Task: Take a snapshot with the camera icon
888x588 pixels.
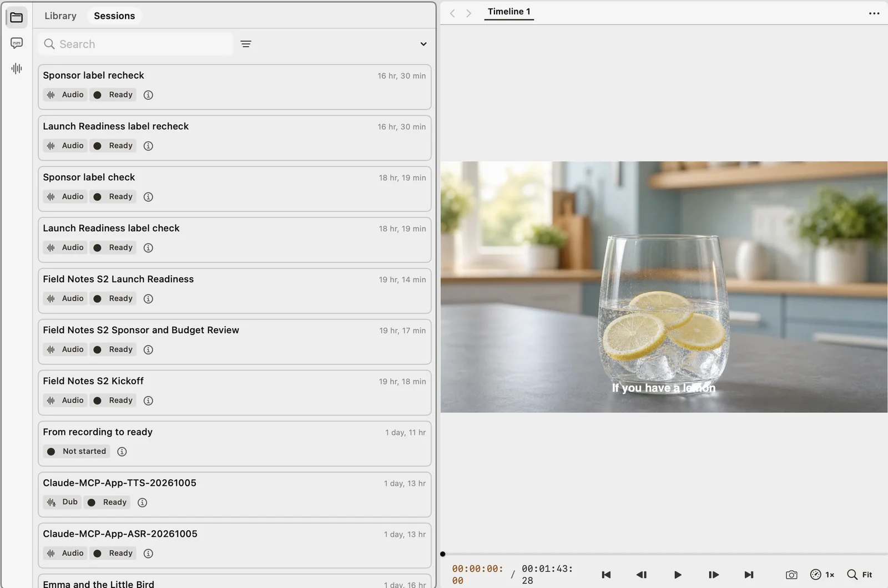Action: tap(791, 575)
